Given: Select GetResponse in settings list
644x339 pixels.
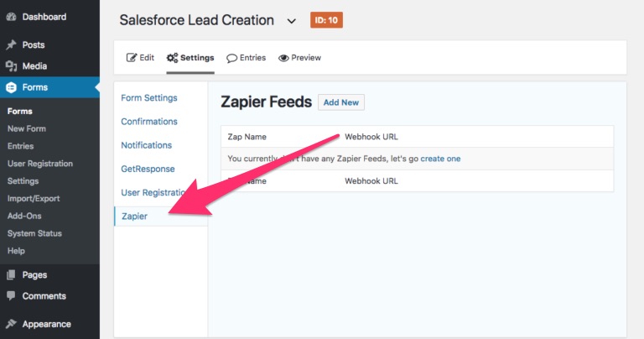Looking at the screenshot, I should [x=148, y=169].
